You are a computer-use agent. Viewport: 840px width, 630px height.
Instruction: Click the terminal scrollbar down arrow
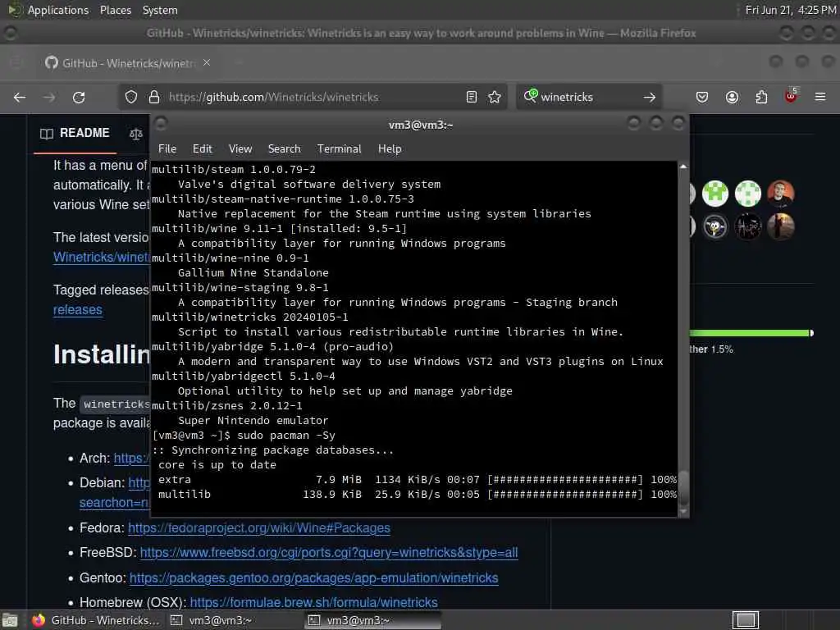click(x=683, y=512)
